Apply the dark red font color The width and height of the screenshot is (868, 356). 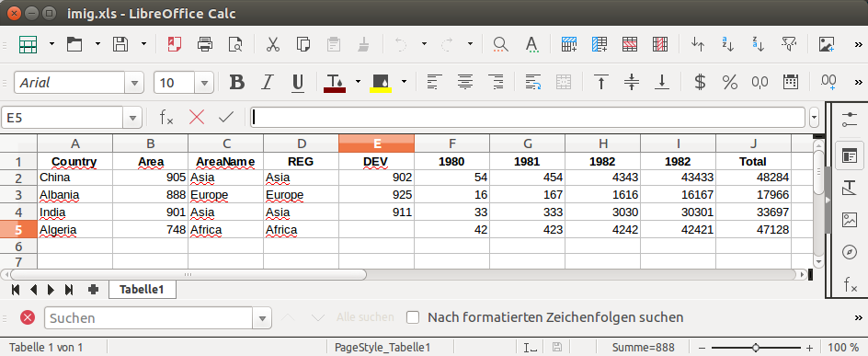coord(335,83)
